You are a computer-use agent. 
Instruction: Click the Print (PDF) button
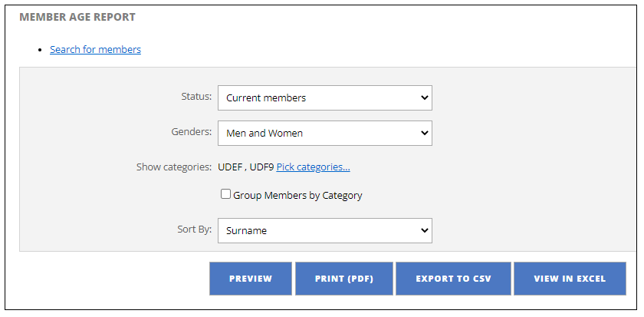[343, 279]
